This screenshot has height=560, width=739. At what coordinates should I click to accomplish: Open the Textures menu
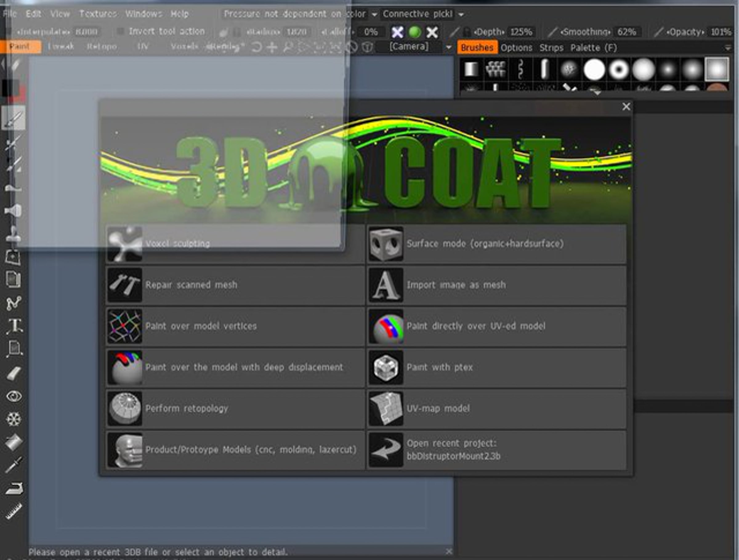pos(98,14)
